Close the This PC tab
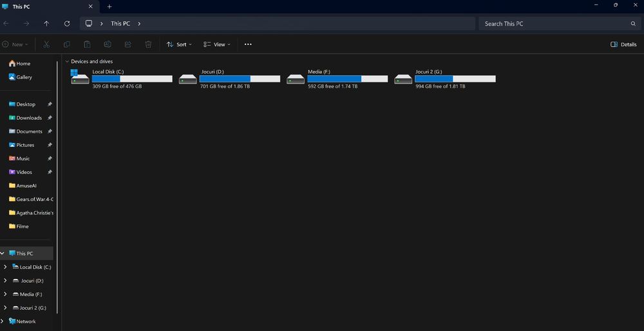644x331 pixels. 90,6
